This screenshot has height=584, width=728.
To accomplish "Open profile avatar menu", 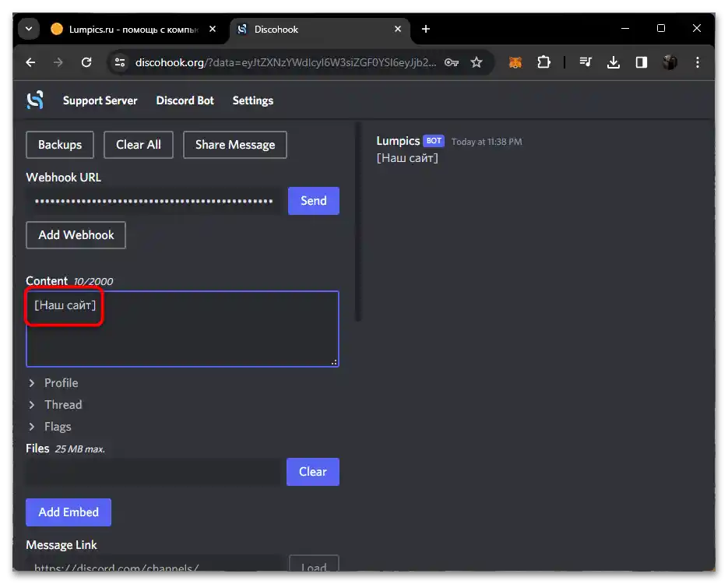I will [x=670, y=62].
